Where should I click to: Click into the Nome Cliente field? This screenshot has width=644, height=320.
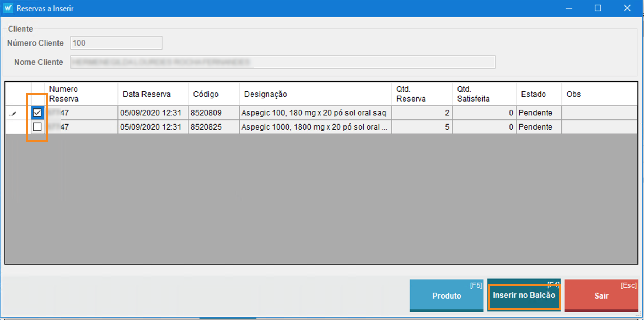coord(282,62)
